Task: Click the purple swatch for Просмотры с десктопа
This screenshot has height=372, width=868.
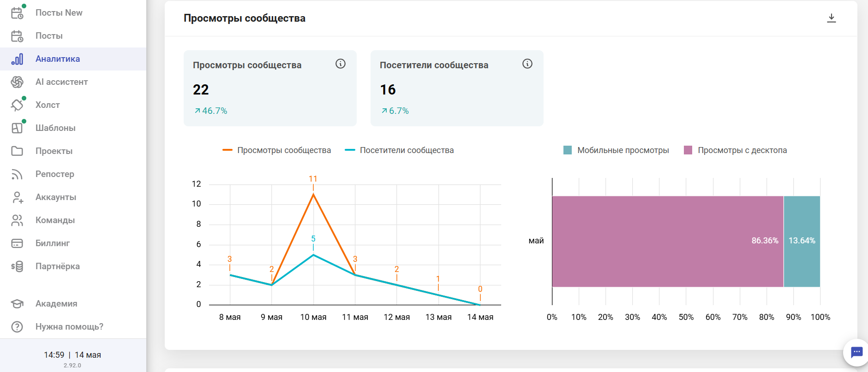Action: tap(688, 150)
